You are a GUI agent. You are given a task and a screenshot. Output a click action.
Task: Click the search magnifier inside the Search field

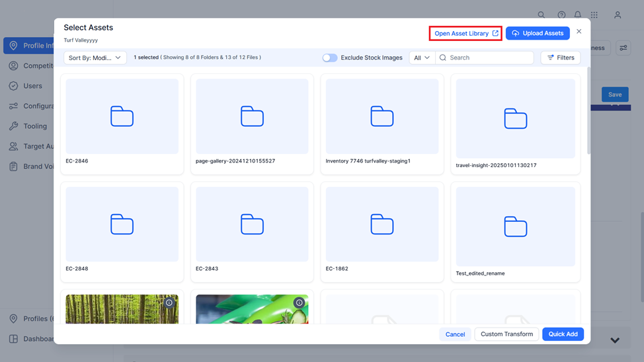click(443, 58)
